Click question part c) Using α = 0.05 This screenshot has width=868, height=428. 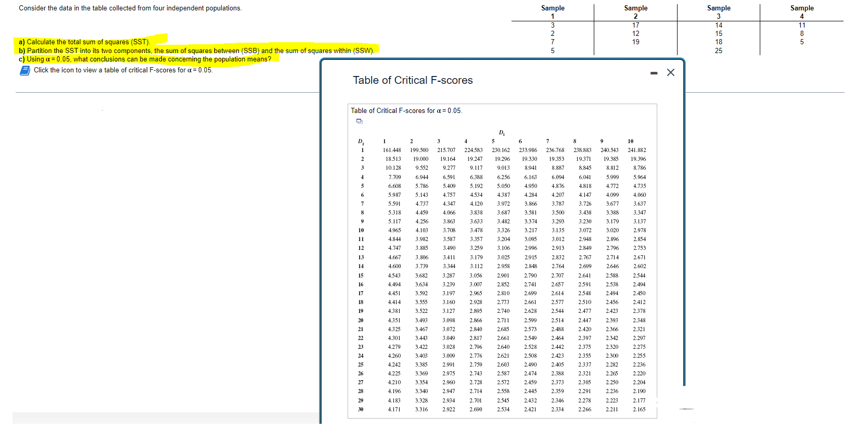pos(145,59)
